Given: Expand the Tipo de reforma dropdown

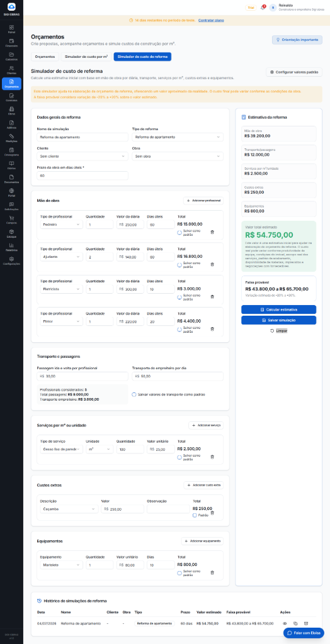Looking at the screenshot, I should [x=178, y=136].
